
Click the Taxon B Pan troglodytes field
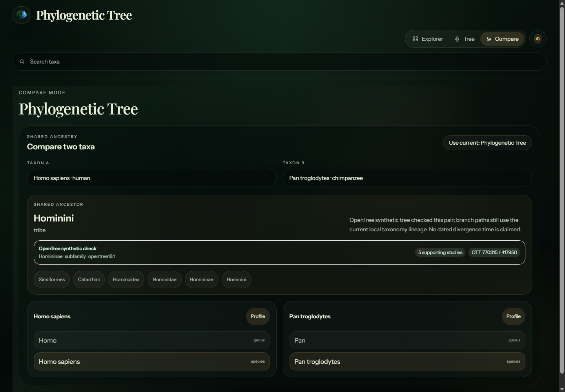[x=407, y=178]
